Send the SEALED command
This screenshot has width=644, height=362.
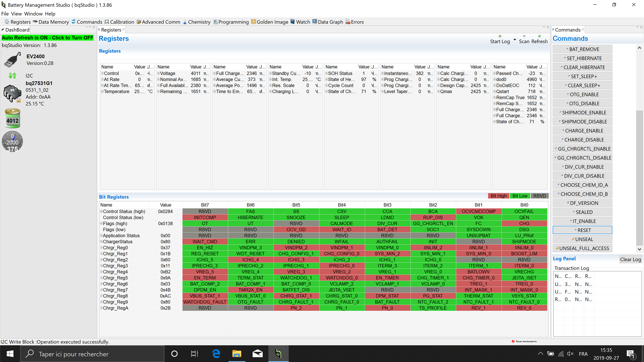(x=582, y=212)
